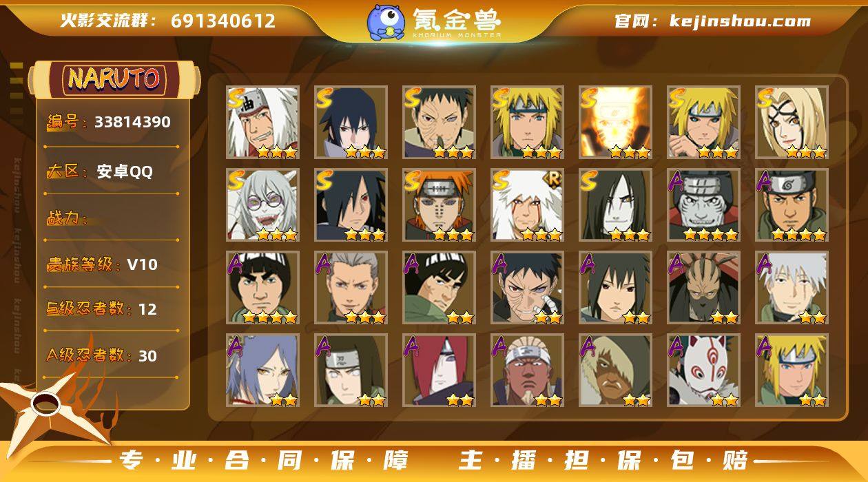Pick the red-haired Nagato A-rank portrait
Screen dimensions: 868x482
click(x=440, y=370)
